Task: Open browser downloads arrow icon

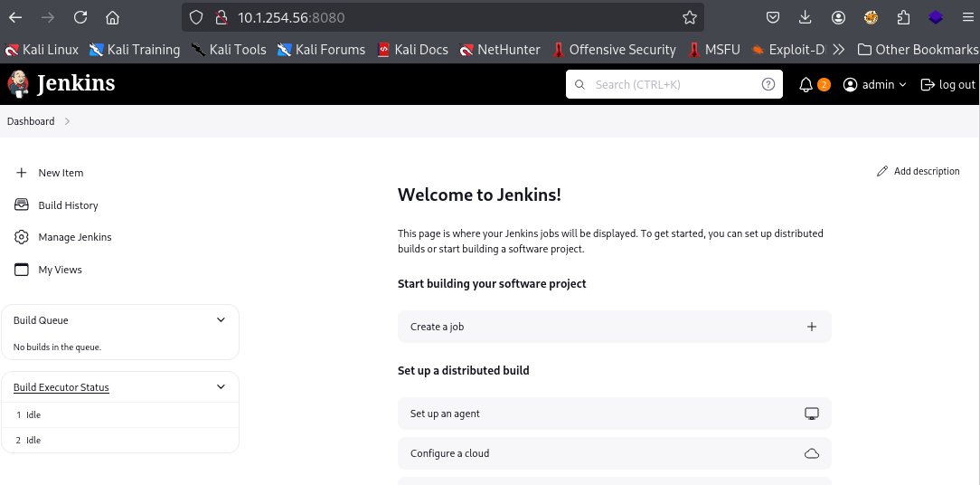Action: pos(806,17)
